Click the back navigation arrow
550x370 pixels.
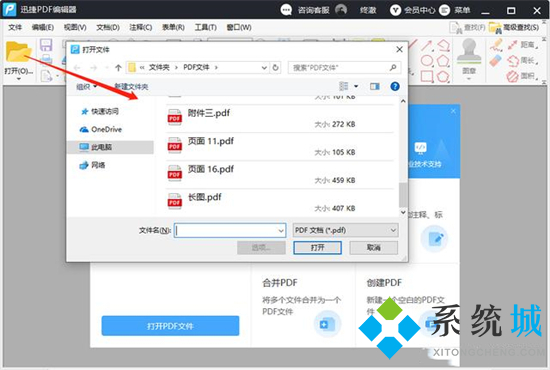(77, 68)
